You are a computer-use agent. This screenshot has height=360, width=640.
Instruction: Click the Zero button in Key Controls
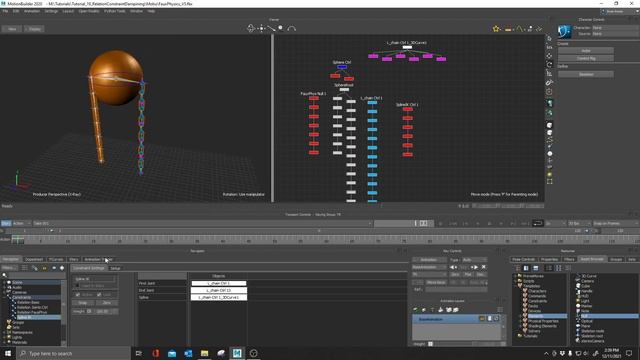(455, 275)
